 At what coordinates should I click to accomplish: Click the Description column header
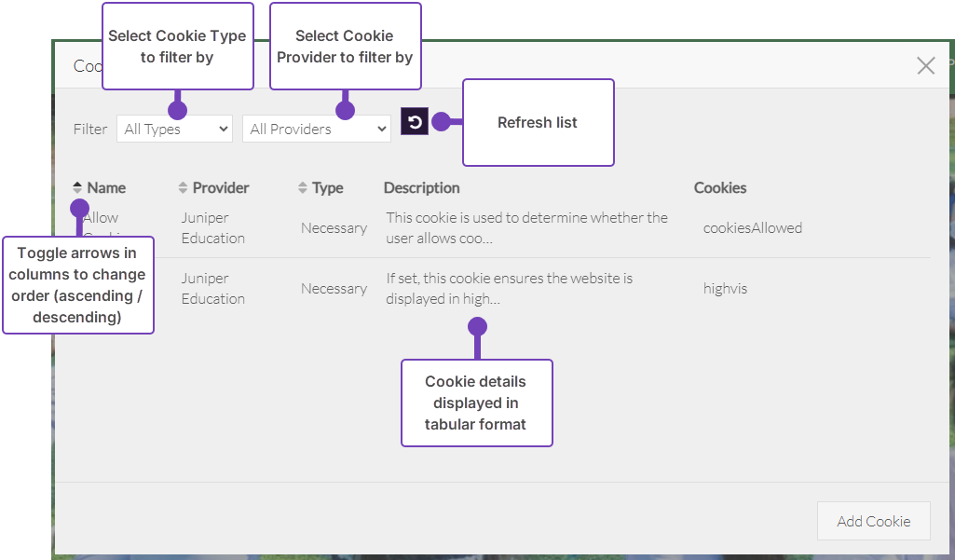click(421, 188)
